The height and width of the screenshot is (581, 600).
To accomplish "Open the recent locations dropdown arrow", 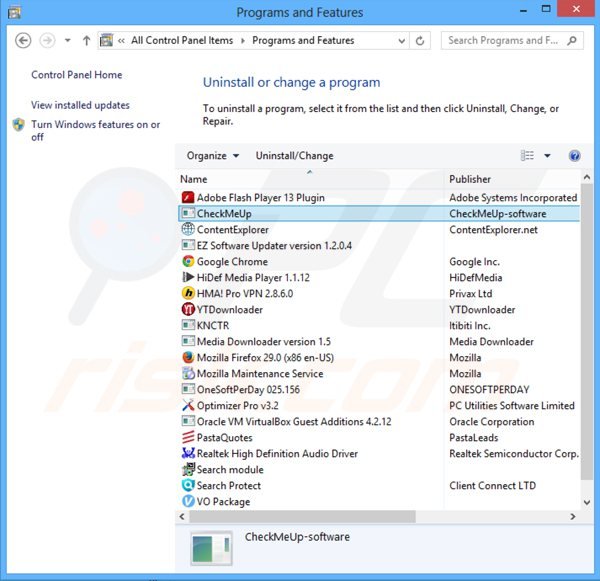I will (x=67, y=40).
